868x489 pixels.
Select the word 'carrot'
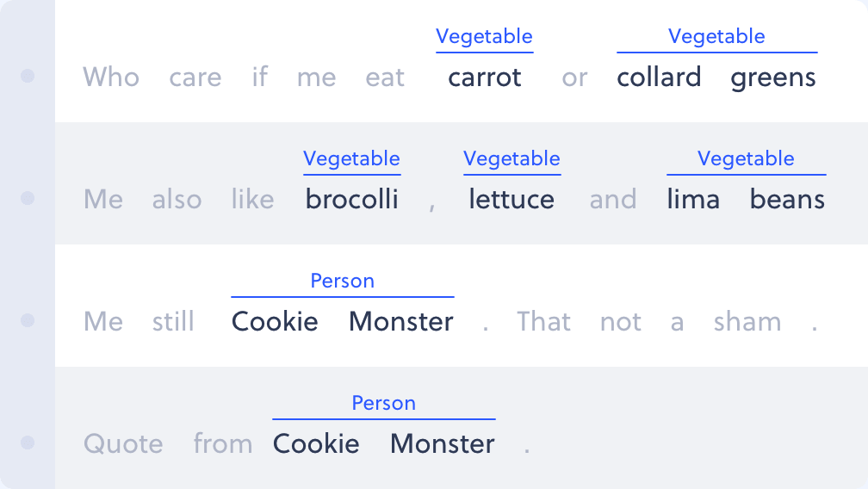pyautogui.click(x=484, y=77)
